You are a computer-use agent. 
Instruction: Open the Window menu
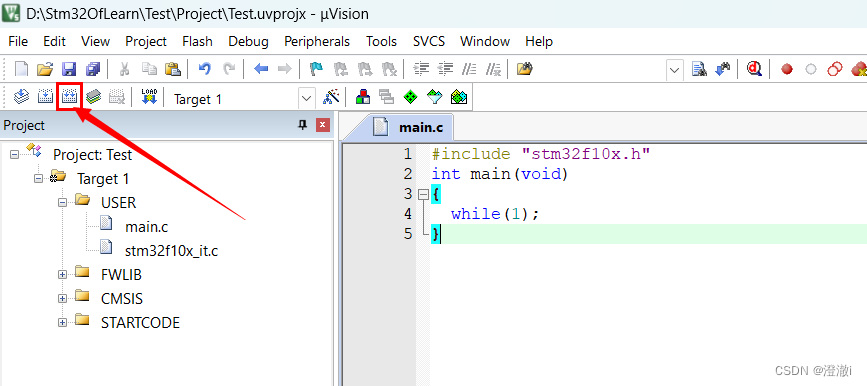tap(485, 41)
